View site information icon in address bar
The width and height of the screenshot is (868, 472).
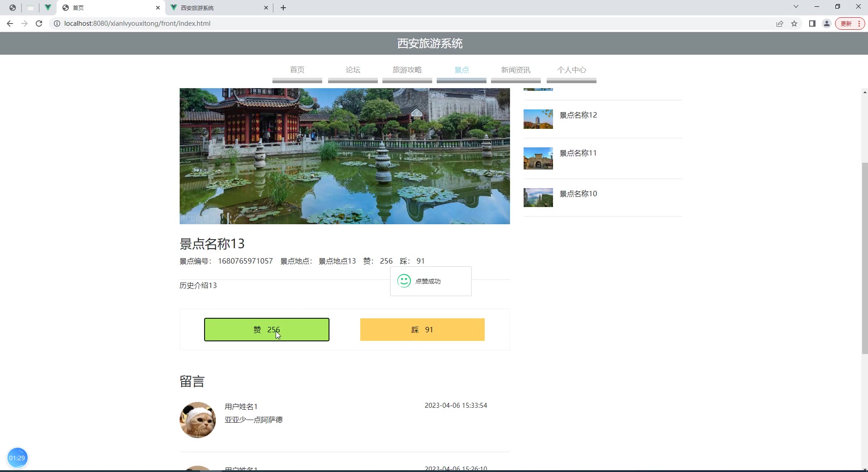pos(57,24)
